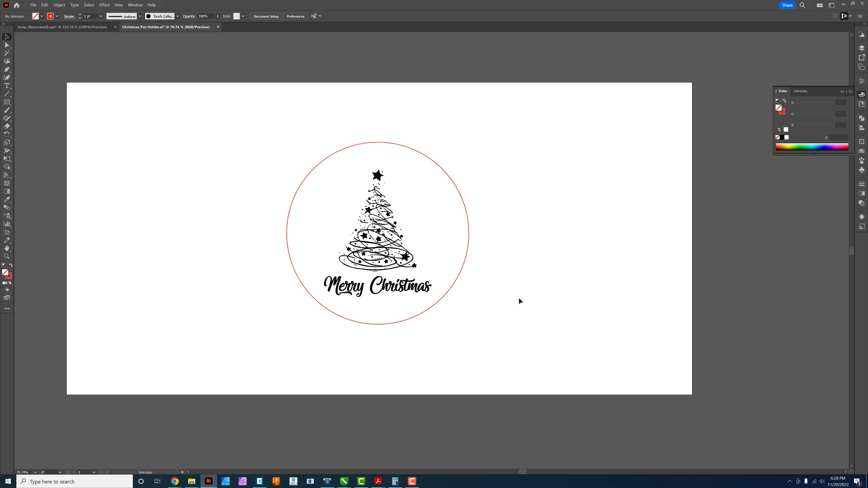Open the Preferences settings

(x=296, y=16)
